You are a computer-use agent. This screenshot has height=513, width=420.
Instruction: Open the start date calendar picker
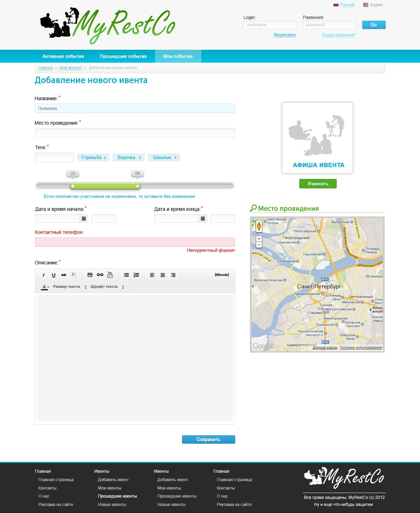[x=84, y=219]
